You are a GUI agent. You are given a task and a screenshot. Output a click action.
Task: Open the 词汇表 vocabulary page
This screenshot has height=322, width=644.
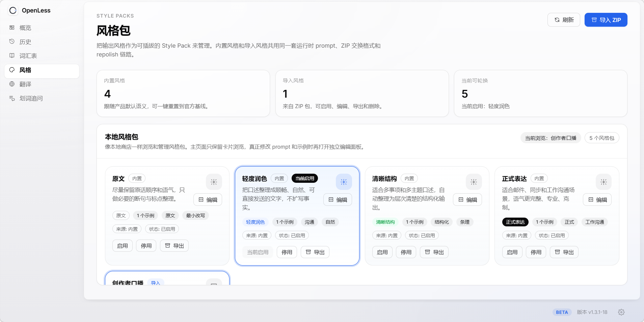(42, 56)
